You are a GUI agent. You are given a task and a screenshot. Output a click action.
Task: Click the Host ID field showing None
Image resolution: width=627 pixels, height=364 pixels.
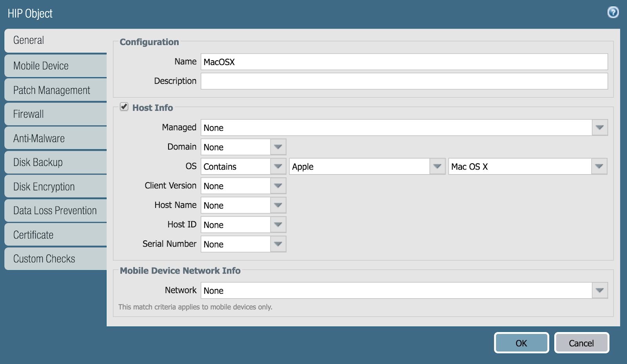[236, 225]
